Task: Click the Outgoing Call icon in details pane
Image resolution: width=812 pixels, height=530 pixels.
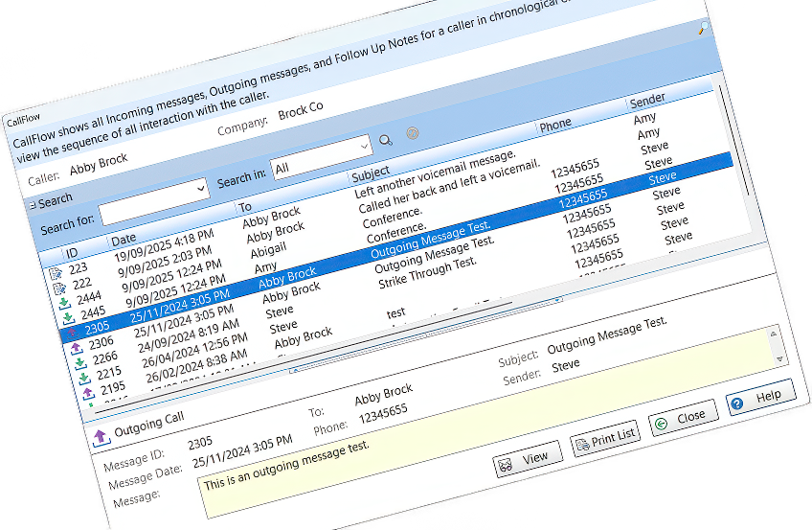Action: [x=101, y=438]
